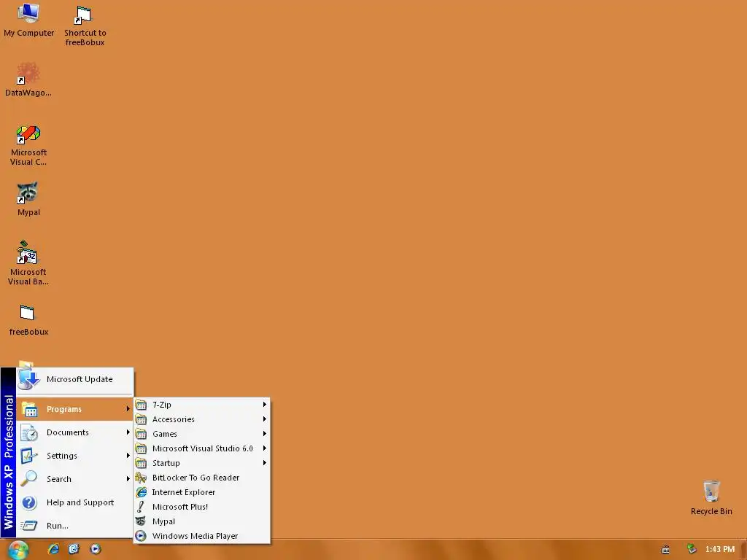Viewport: 747px width, 560px height.
Task: Expand the Microsoft Visual Studio 6.0 folder
Action: click(x=202, y=448)
